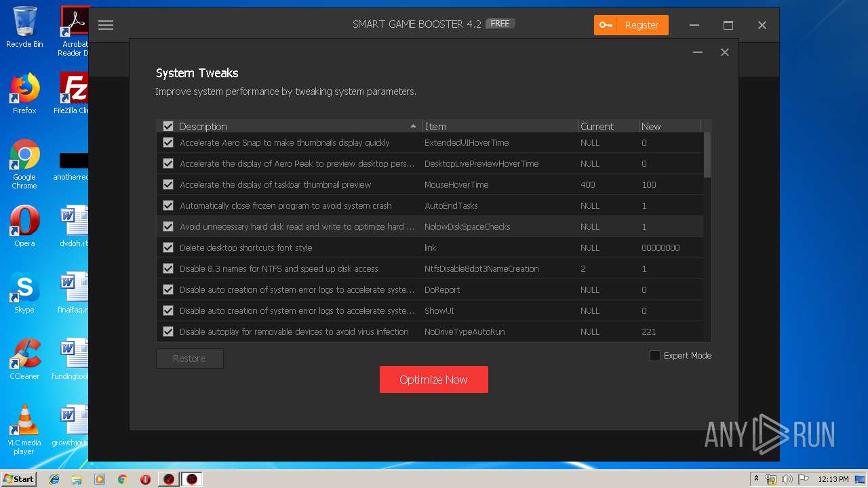Uncheck Delete desktop shortcuts font style
Viewport: 868px width, 488px height.
pos(168,248)
